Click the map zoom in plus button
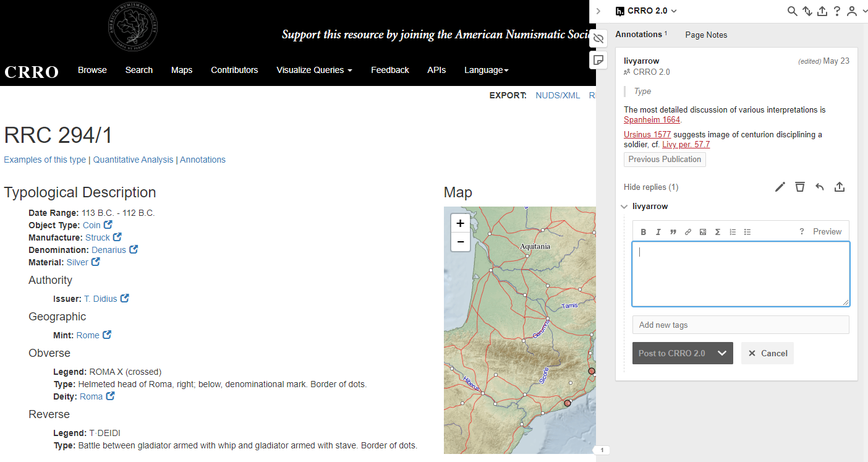Image resolution: width=868 pixels, height=462 pixels. (460, 223)
